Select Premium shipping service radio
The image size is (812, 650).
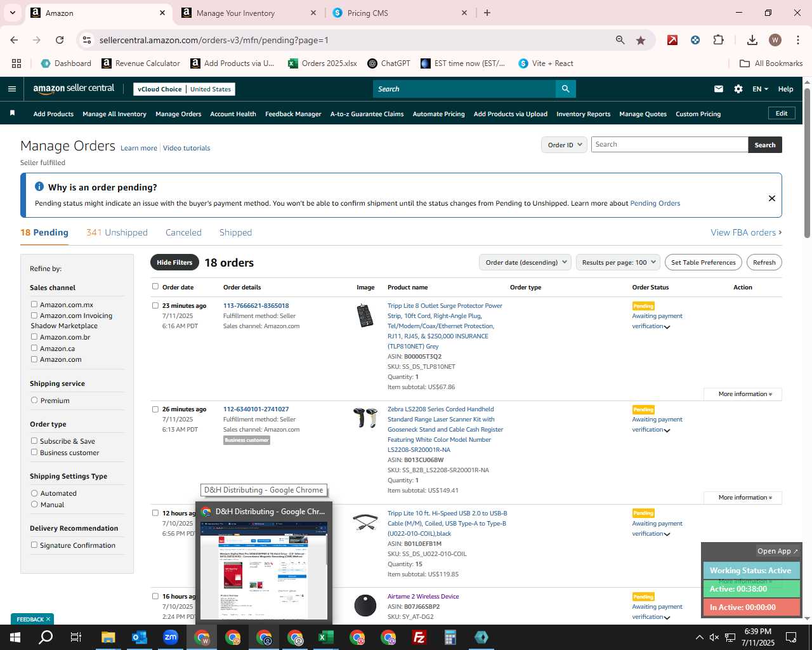click(34, 401)
